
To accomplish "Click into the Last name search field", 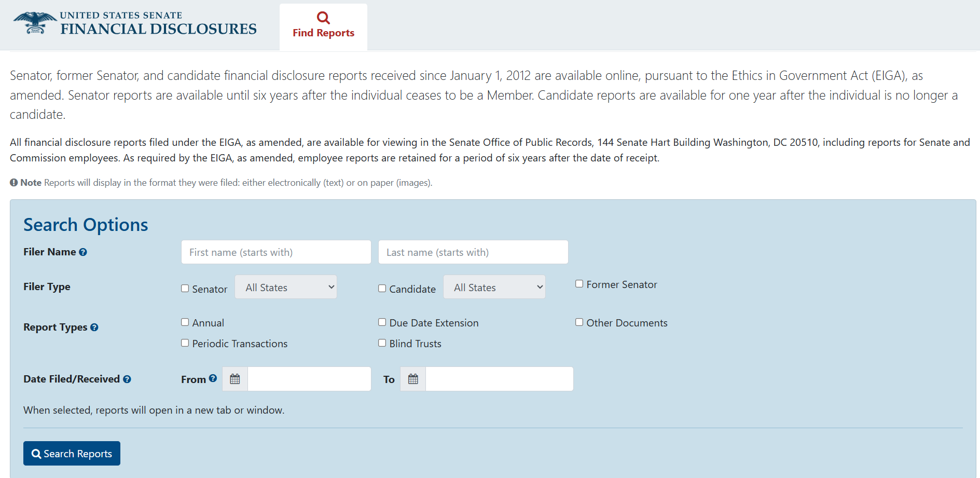I will click(473, 252).
